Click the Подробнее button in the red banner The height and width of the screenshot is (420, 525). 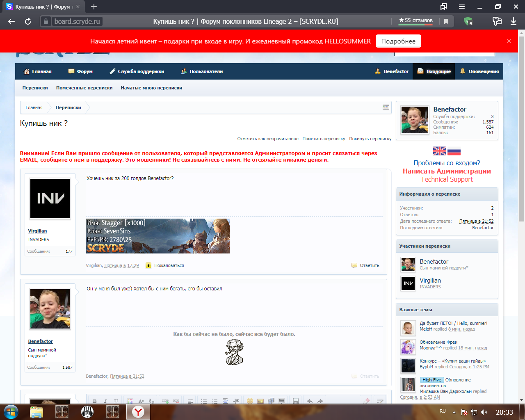point(398,41)
